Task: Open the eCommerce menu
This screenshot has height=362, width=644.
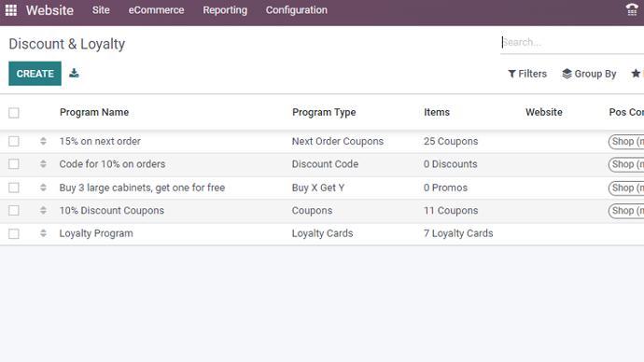Action: (x=156, y=10)
